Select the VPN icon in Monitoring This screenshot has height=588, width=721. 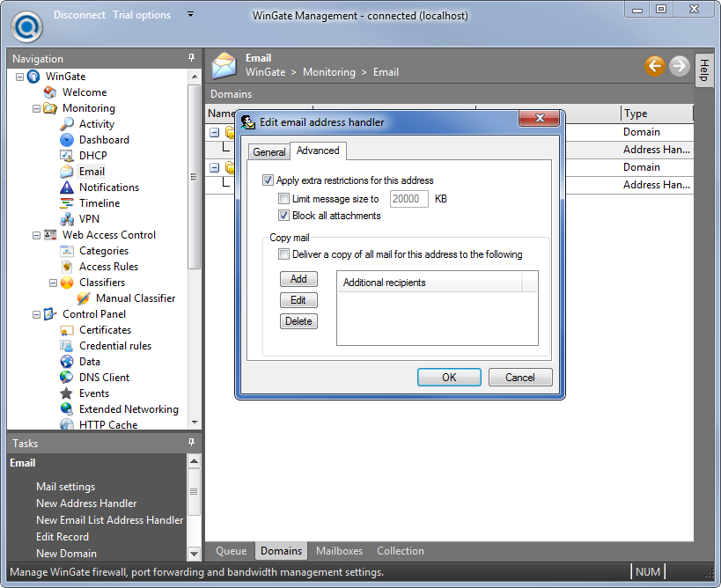coord(67,219)
